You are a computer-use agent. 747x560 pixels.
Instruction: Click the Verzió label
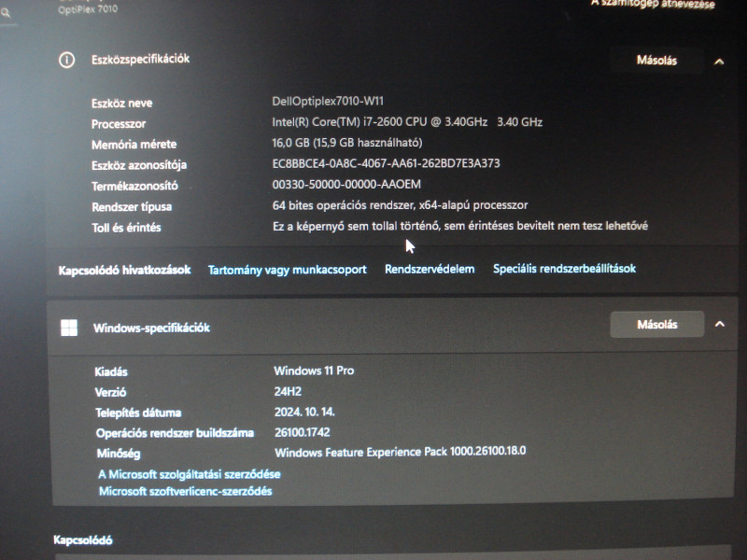110,392
